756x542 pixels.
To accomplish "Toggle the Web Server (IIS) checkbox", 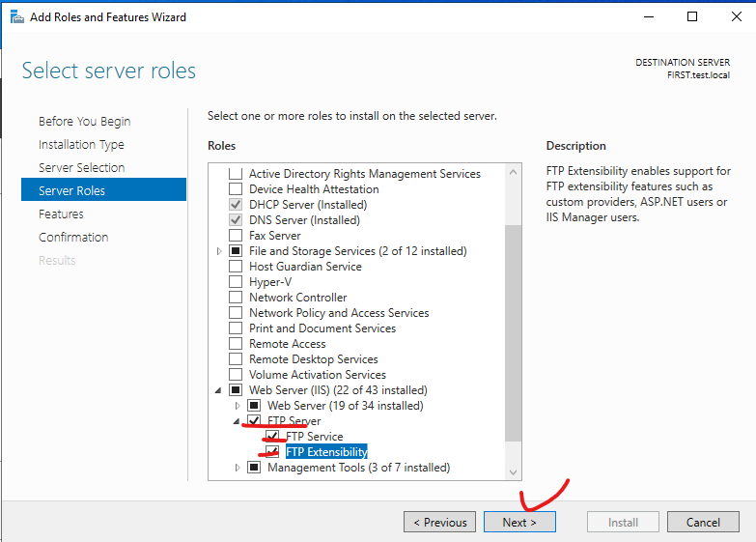I will coord(236,390).
